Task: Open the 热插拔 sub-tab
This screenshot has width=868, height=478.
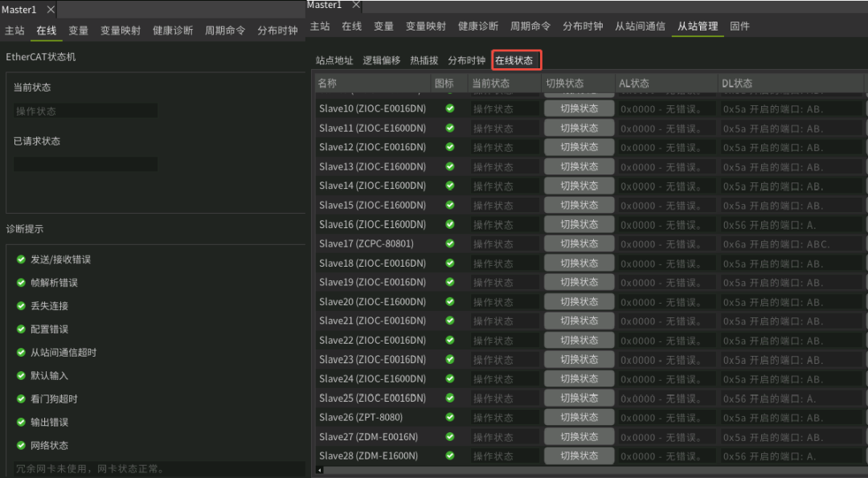Action: click(424, 60)
